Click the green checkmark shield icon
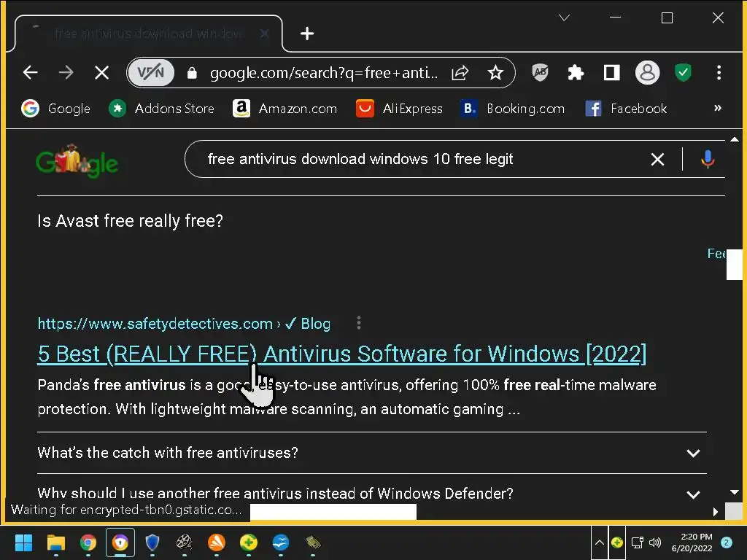The image size is (747, 560). click(683, 72)
